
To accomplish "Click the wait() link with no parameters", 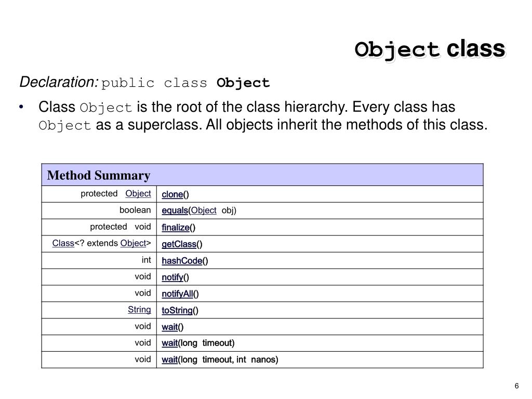I will [169, 327].
